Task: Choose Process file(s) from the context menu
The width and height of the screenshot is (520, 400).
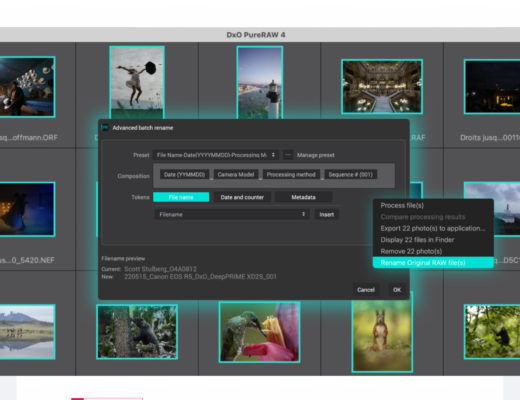Action: click(x=433, y=205)
